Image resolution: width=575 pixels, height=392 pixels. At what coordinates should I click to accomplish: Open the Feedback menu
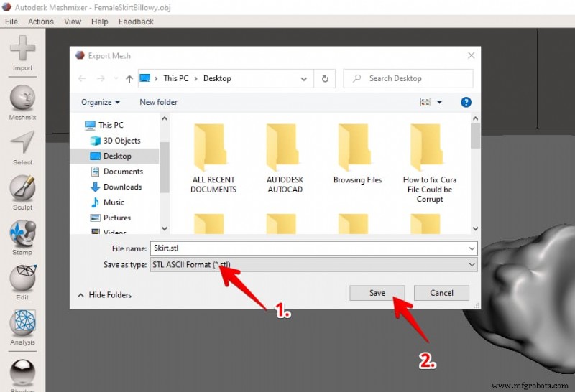point(136,22)
